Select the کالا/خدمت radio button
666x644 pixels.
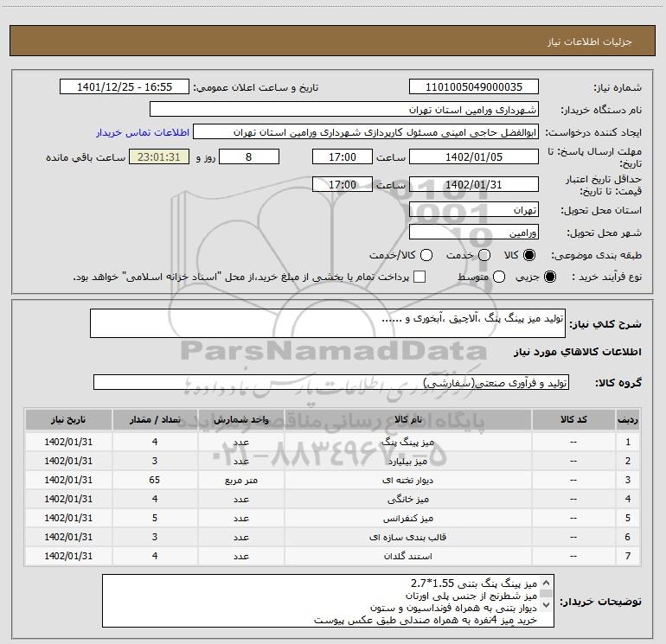pyautogui.click(x=426, y=255)
